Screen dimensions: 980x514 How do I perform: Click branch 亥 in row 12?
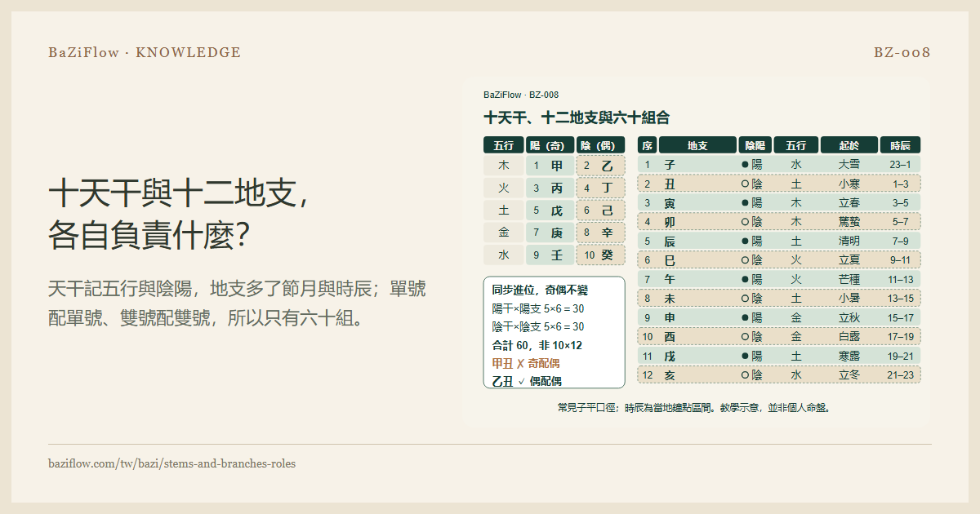(x=670, y=374)
